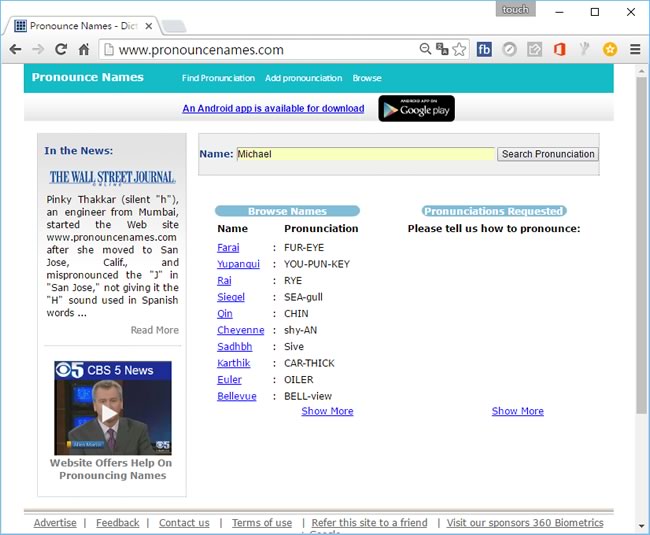The width and height of the screenshot is (650, 535).
Task: Open the name link Euler
Action: point(229,380)
